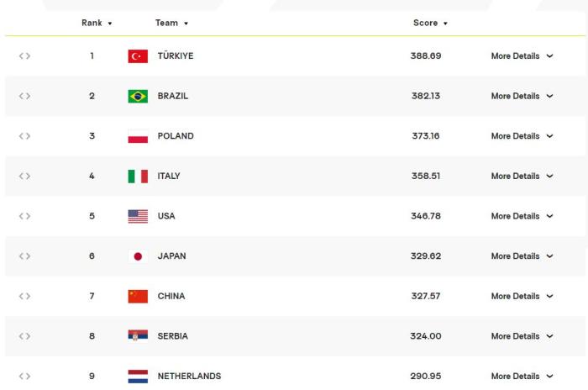This screenshot has width=588, height=390.
Task: Open the NETHERLANDS team link
Action: click(189, 377)
